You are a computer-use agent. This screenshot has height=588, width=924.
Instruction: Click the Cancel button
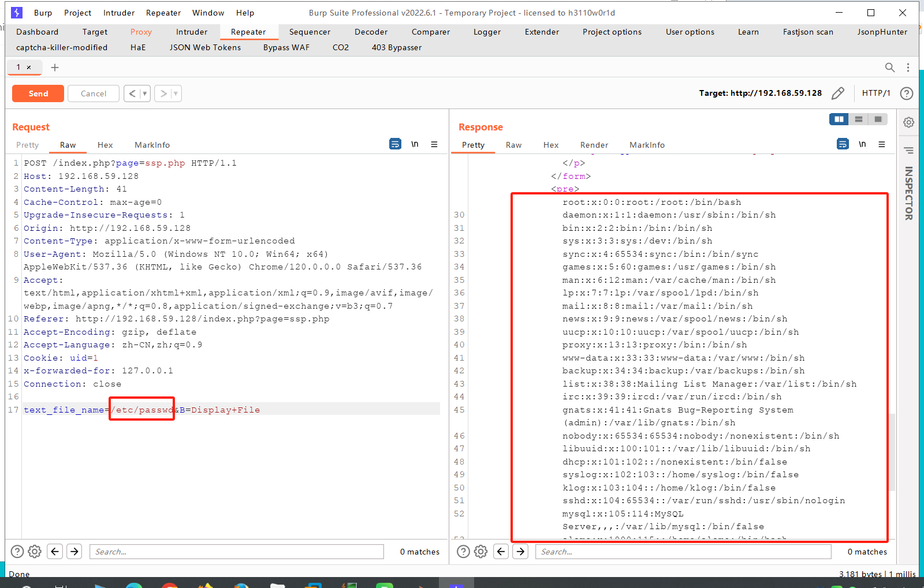pyautogui.click(x=93, y=93)
